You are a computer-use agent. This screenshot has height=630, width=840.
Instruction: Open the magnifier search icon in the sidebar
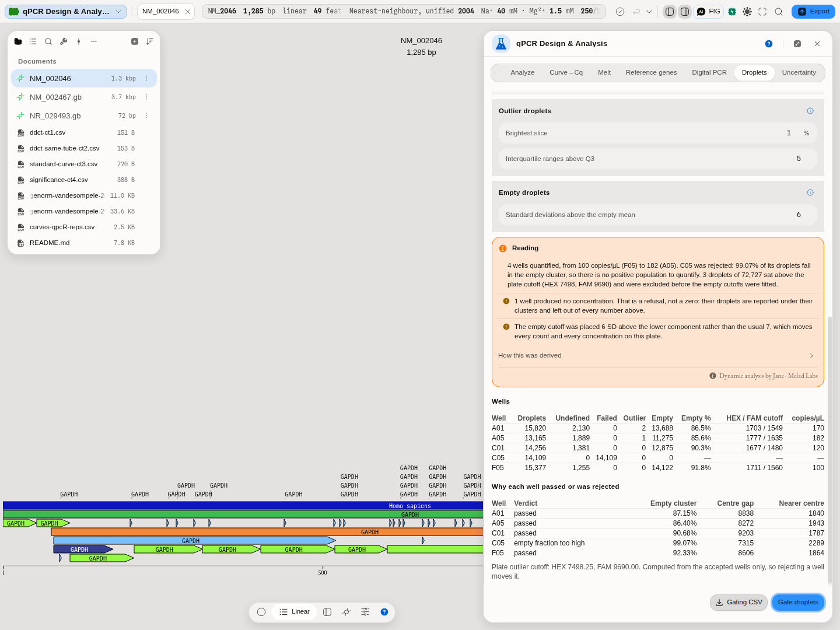coord(48,41)
